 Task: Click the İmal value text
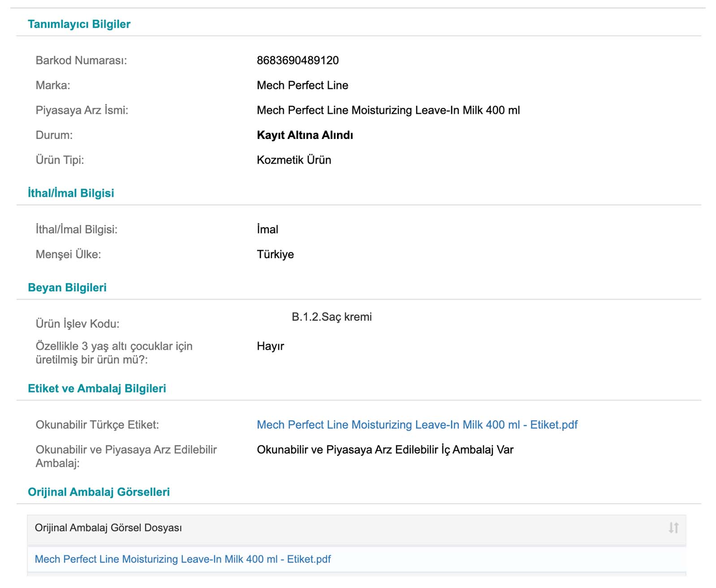[267, 229]
